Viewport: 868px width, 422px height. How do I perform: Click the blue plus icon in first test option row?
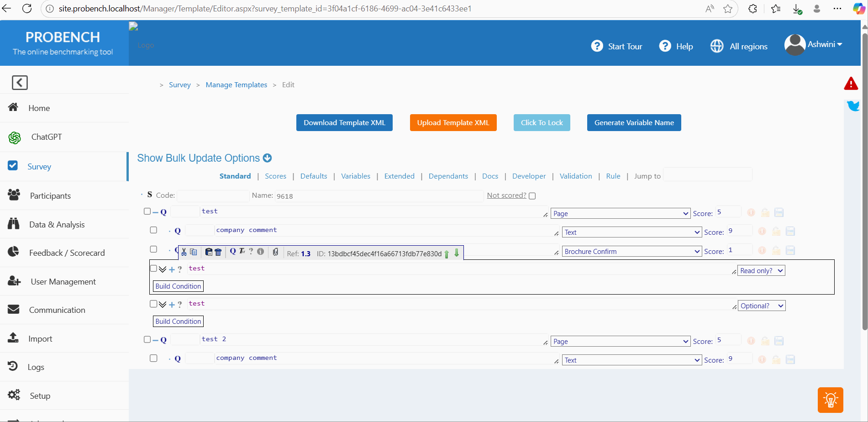pos(172,269)
